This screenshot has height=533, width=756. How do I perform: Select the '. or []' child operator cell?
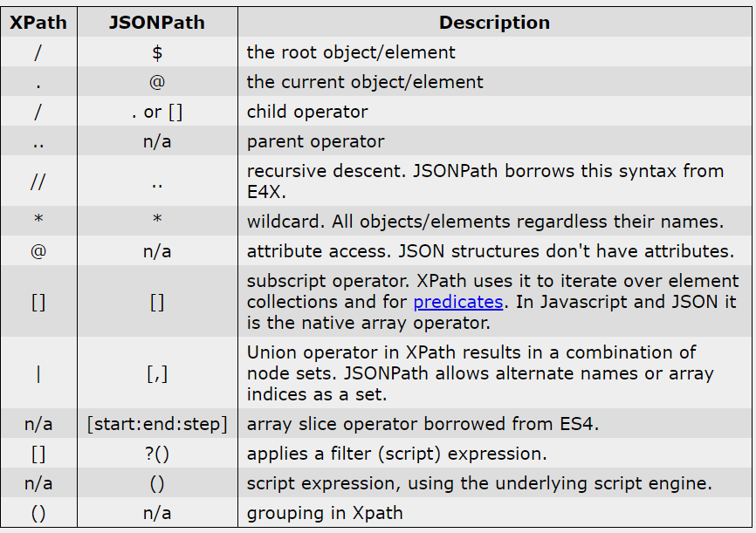(x=157, y=112)
